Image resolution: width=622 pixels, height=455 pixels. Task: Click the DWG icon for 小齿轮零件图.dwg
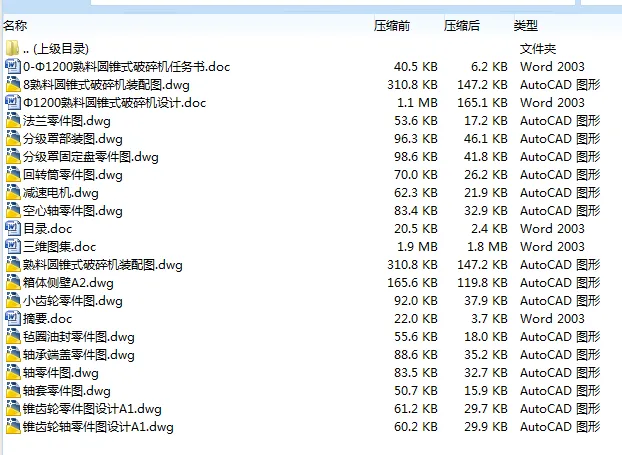pos(13,301)
